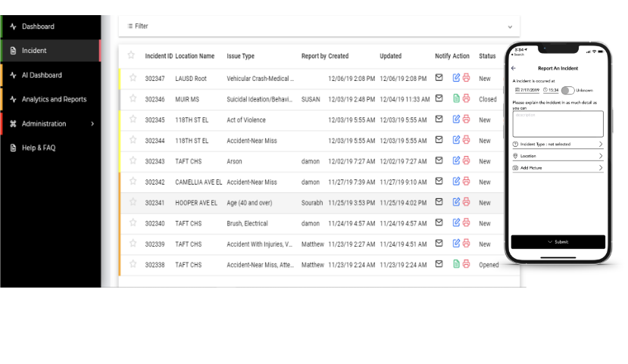Expand the Filter panel chevron

click(510, 26)
